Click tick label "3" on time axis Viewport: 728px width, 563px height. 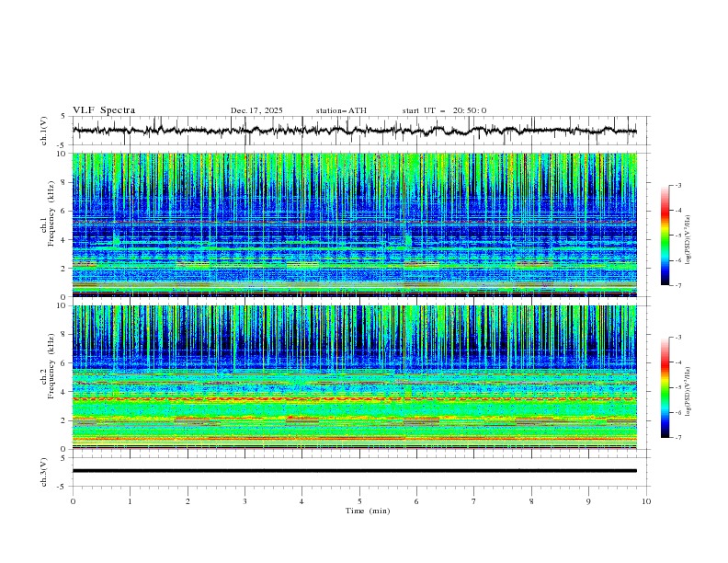[245, 501]
